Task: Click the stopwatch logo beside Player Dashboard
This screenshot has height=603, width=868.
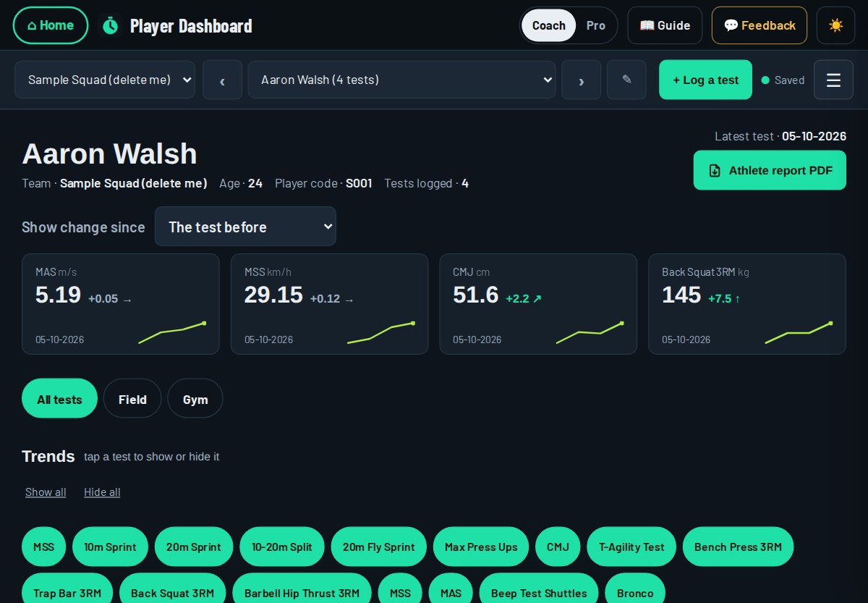Action: (x=110, y=25)
